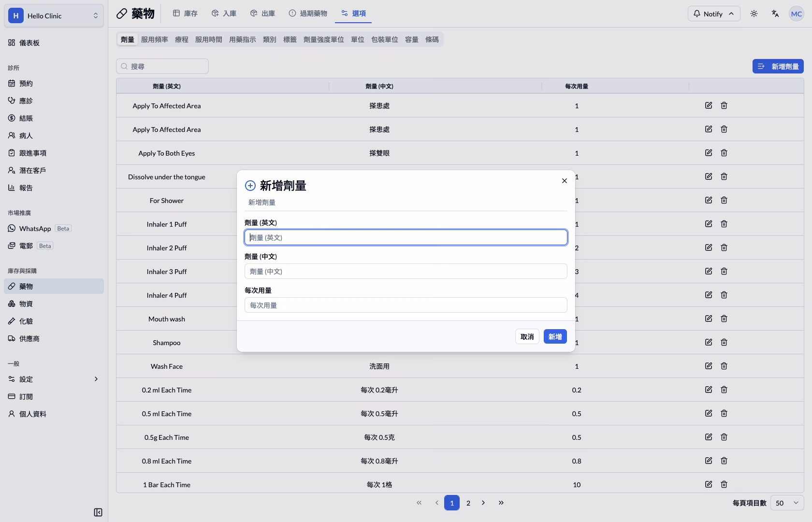This screenshot has height=522, width=812.
Task: Delete the Shampoo dosage row
Action: (x=724, y=342)
